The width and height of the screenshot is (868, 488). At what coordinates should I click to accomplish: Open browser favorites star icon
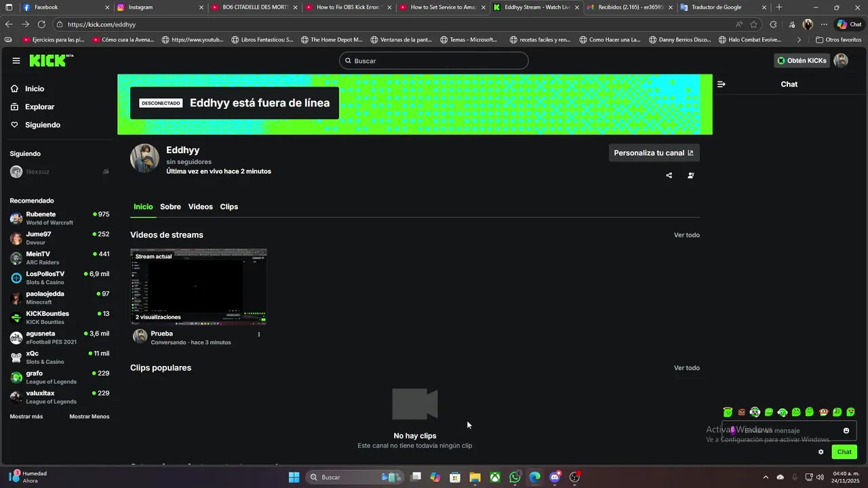click(x=753, y=24)
